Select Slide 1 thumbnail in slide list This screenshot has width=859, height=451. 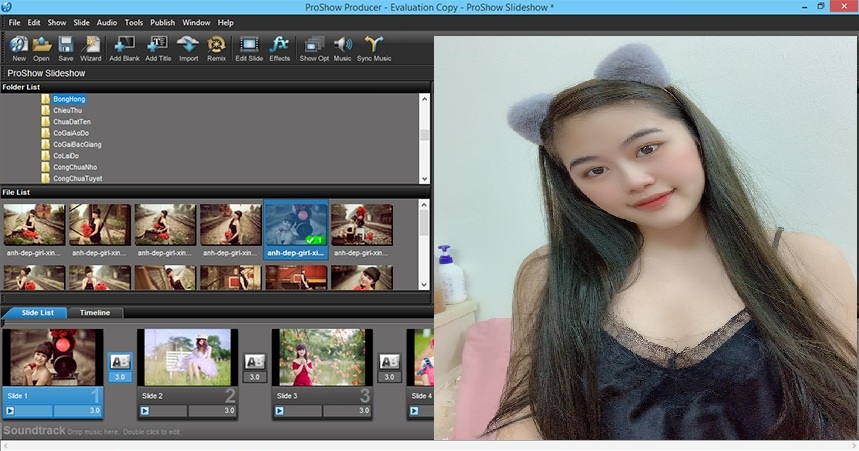click(53, 357)
